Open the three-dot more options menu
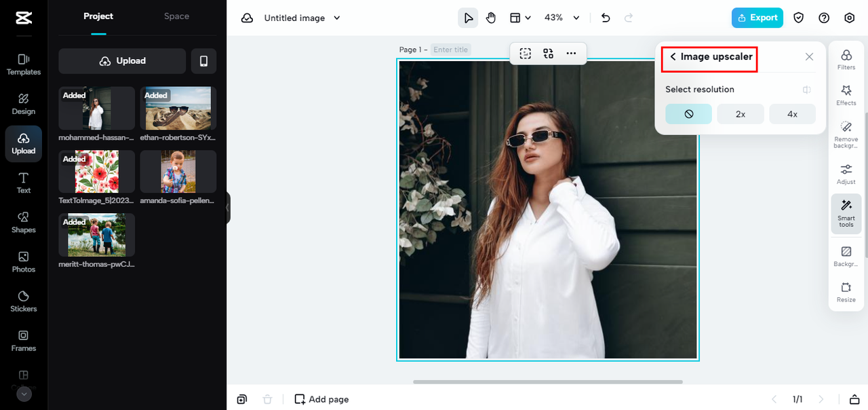 pos(571,54)
